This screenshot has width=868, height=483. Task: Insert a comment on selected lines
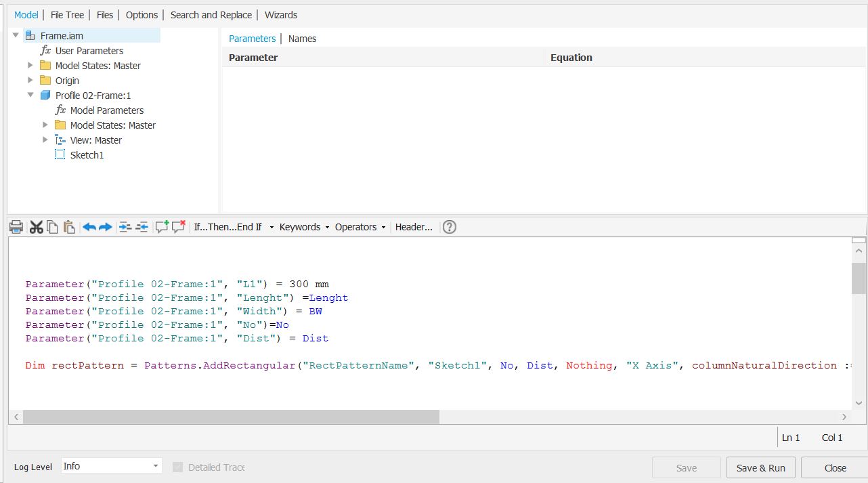pyautogui.click(x=163, y=227)
